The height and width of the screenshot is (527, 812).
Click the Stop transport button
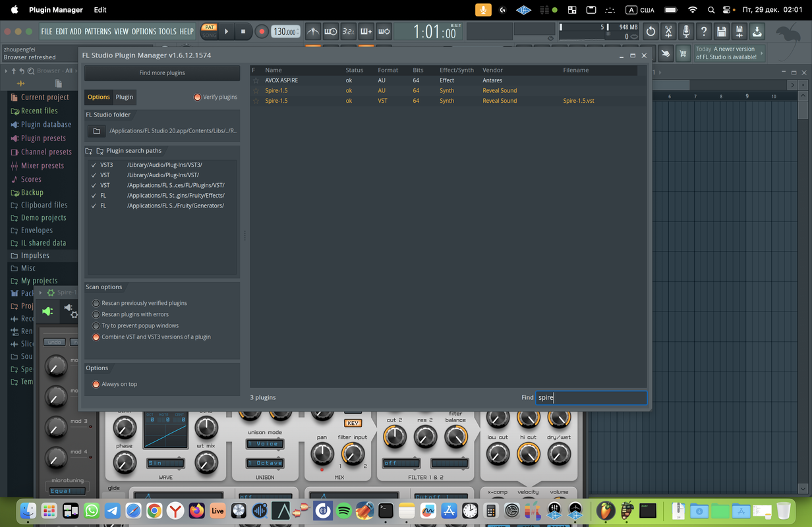point(243,31)
